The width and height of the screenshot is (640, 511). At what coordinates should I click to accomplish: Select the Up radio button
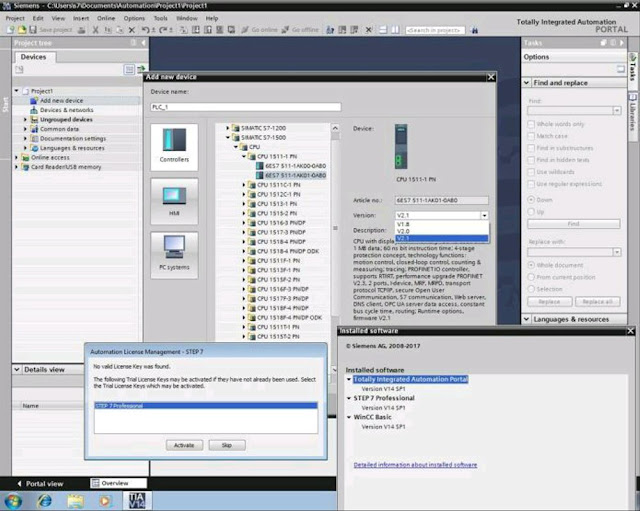tap(531, 211)
